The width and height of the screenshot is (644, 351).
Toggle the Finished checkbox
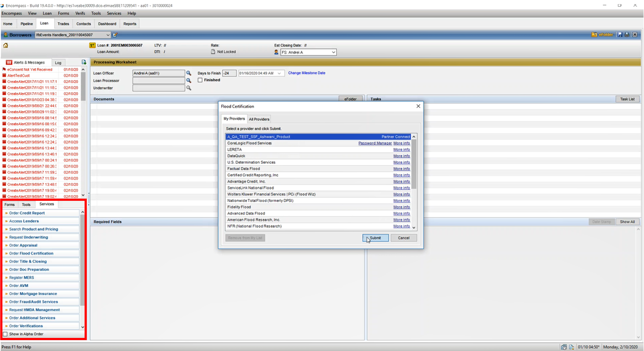point(200,80)
